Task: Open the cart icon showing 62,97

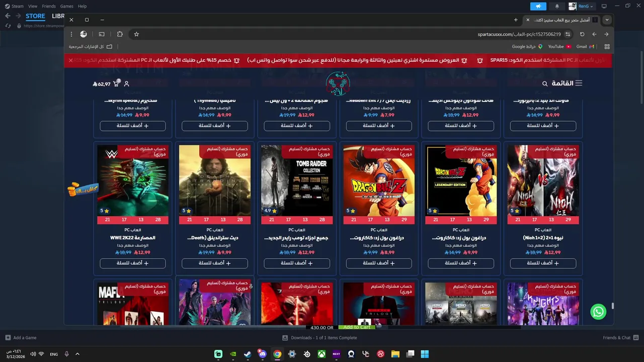Action: pyautogui.click(x=106, y=84)
